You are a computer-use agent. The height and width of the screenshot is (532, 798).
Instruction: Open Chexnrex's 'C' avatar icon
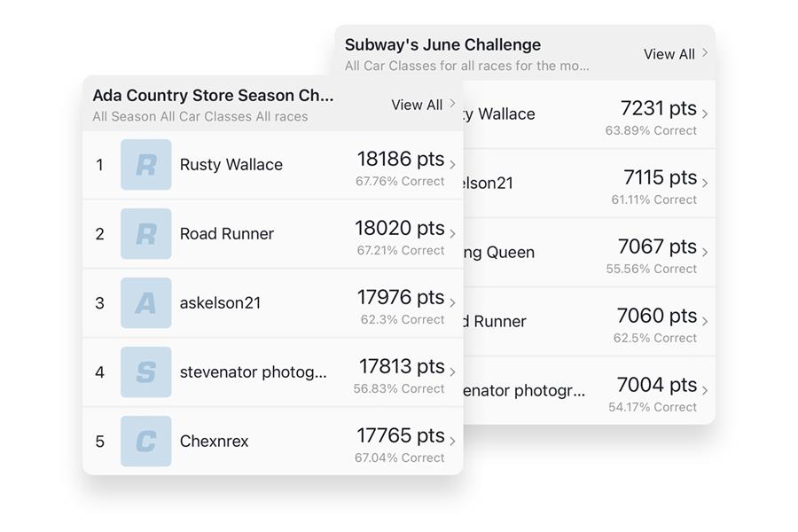point(146,441)
